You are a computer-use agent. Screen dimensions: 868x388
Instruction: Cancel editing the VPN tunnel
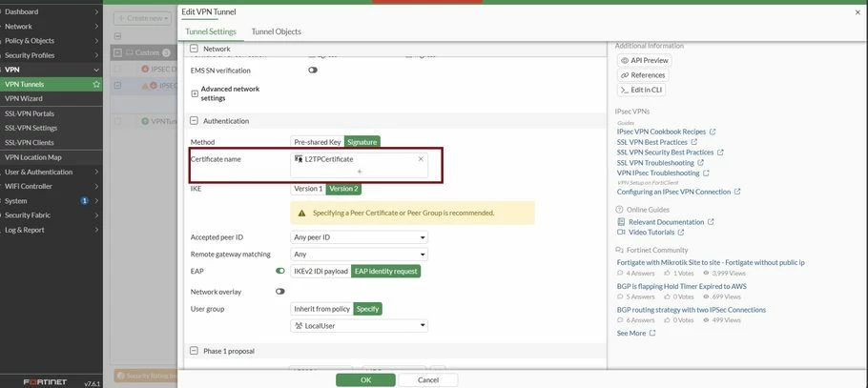click(x=428, y=380)
